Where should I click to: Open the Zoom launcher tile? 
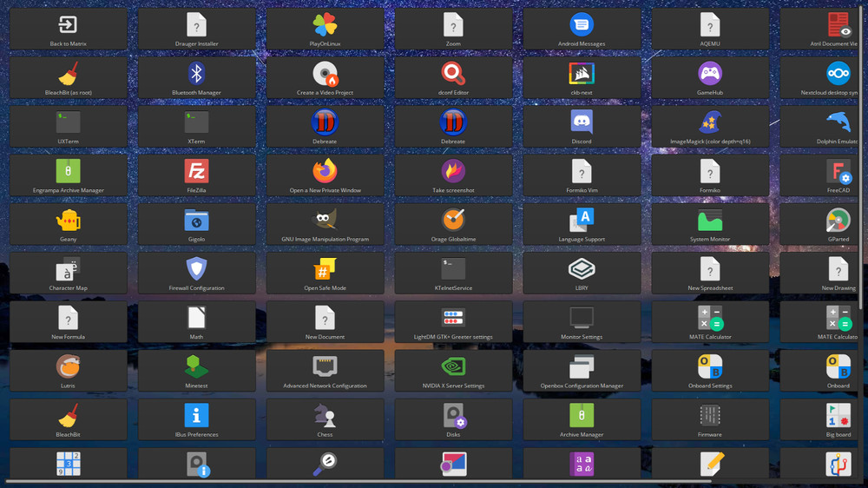tap(453, 29)
